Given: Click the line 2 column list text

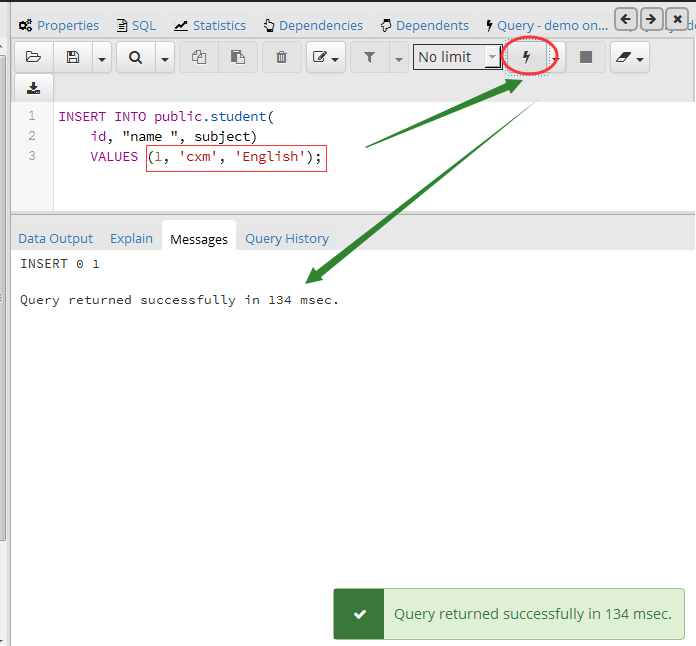Looking at the screenshot, I should point(174,136).
